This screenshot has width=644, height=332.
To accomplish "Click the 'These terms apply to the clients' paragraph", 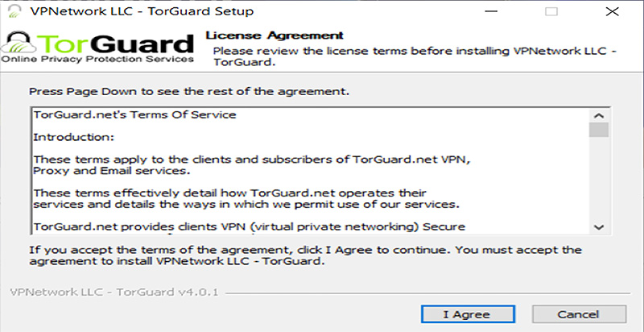I will pos(252,165).
